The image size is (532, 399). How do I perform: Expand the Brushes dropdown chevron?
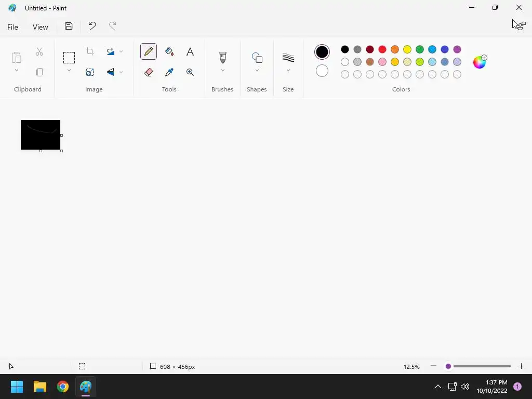[222, 70]
